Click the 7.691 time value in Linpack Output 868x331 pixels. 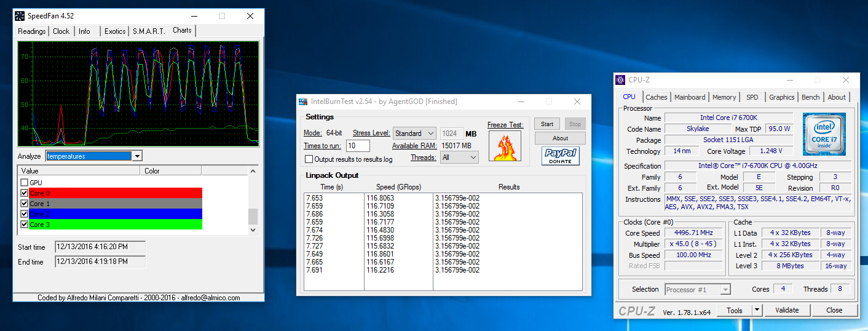click(x=314, y=270)
